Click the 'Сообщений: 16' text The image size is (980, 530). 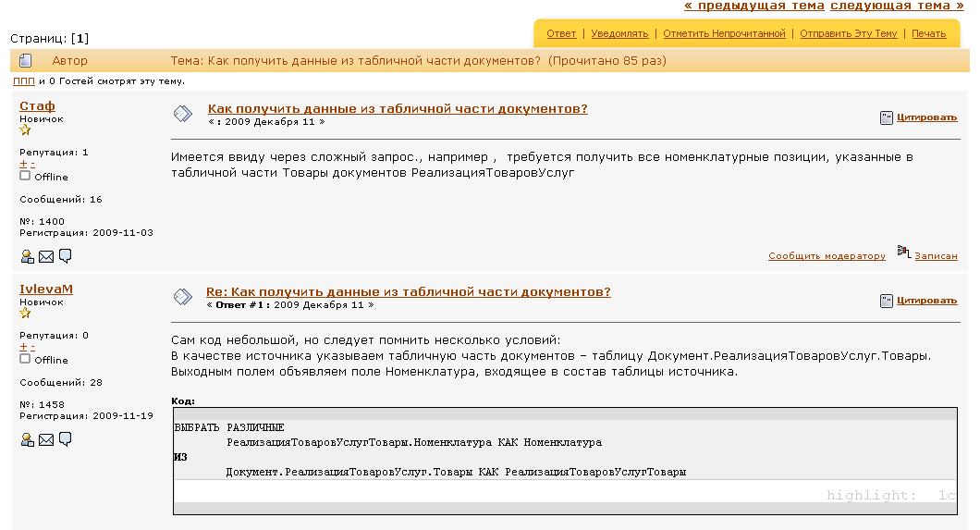point(61,200)
